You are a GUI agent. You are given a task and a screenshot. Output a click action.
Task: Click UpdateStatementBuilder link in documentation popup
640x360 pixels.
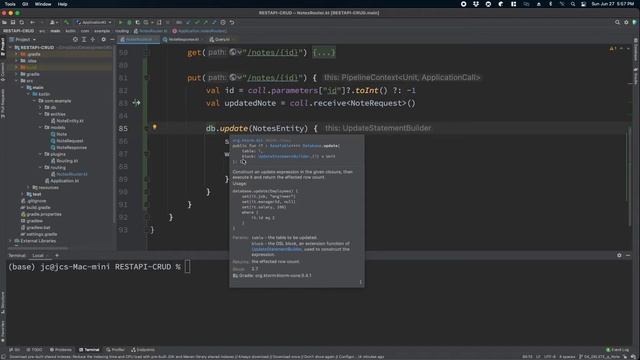[x=276, y=249]
